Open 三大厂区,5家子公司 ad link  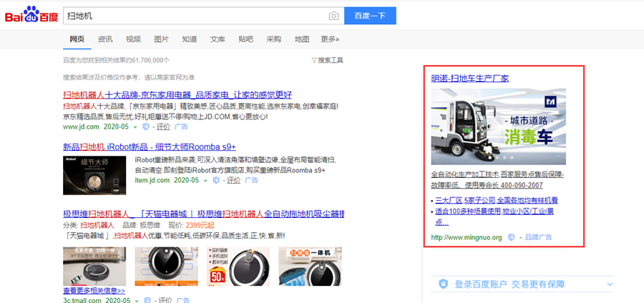pyautogui.click(x=497, y=201)
